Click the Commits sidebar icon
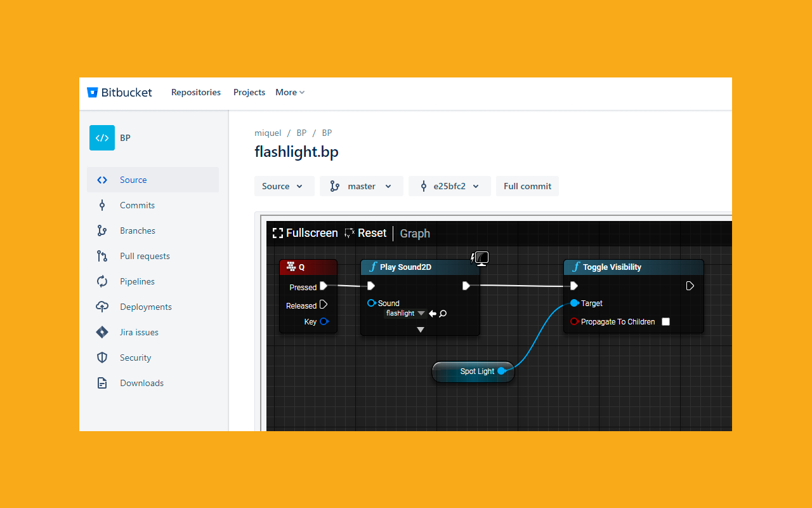Screen dimensions: 812x508 tap(102, 205)
